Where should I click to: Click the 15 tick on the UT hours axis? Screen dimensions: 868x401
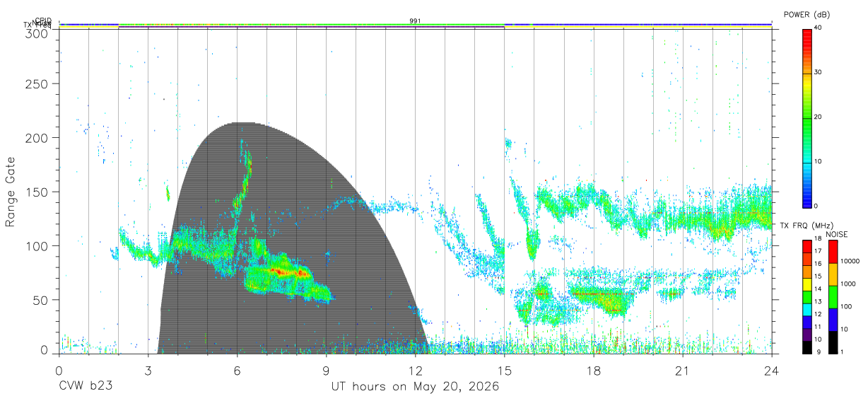click(505, 370)
